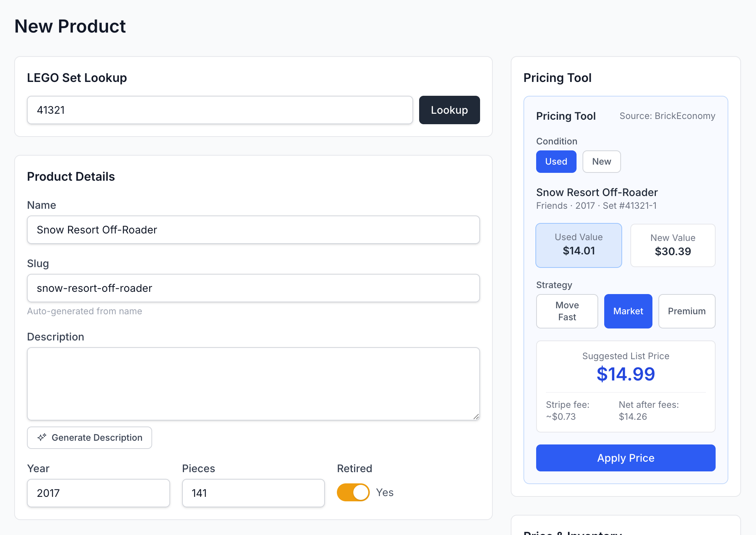This screenshot has height=535, width=756.
Task: Click the Apply Price button
Action: 626,458
